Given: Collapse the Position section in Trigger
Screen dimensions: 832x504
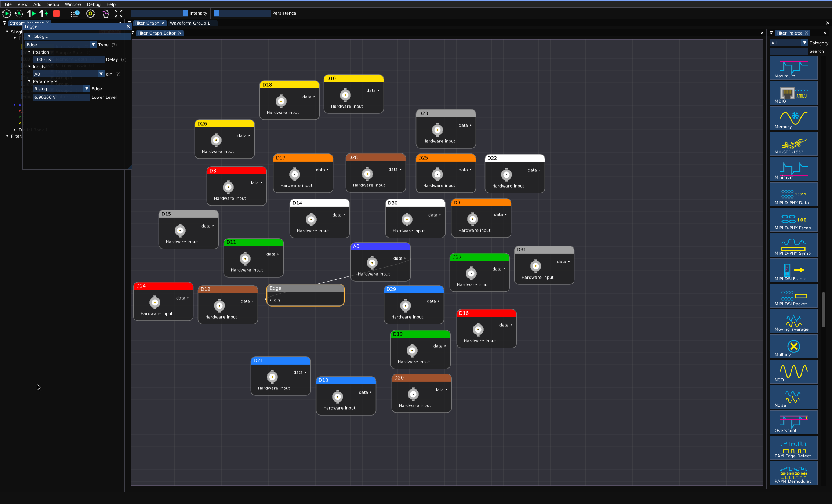Looking at the screenshot, I should 29,52.
